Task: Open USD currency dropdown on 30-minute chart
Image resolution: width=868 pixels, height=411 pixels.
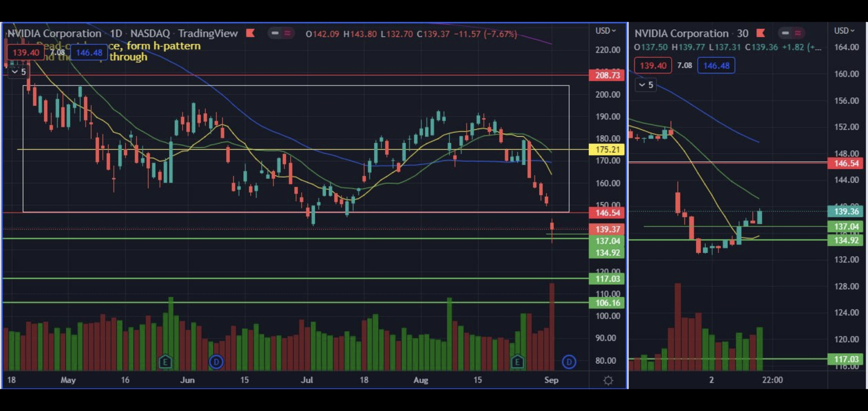Action: [844, 31]
